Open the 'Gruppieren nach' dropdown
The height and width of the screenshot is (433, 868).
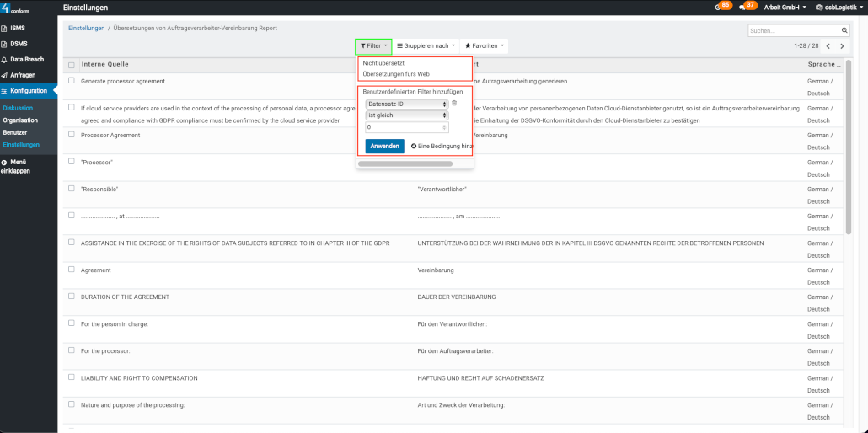pos(426,45)
